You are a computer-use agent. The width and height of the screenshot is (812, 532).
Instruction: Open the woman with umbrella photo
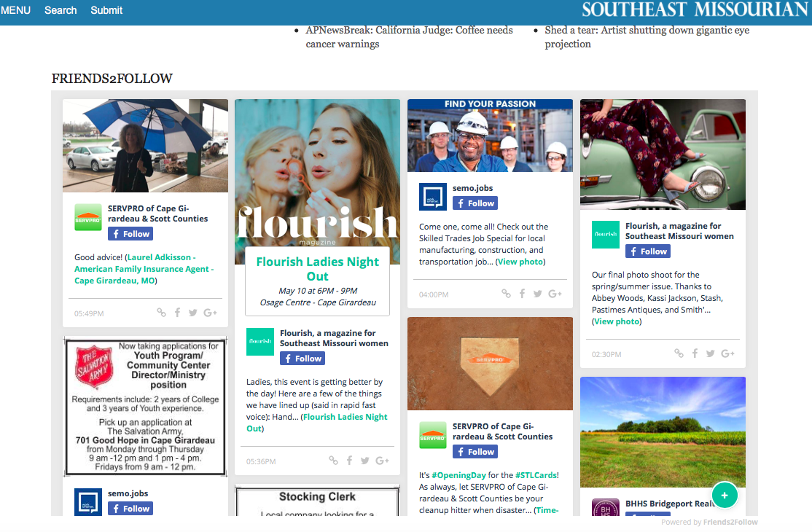[146, 146]
